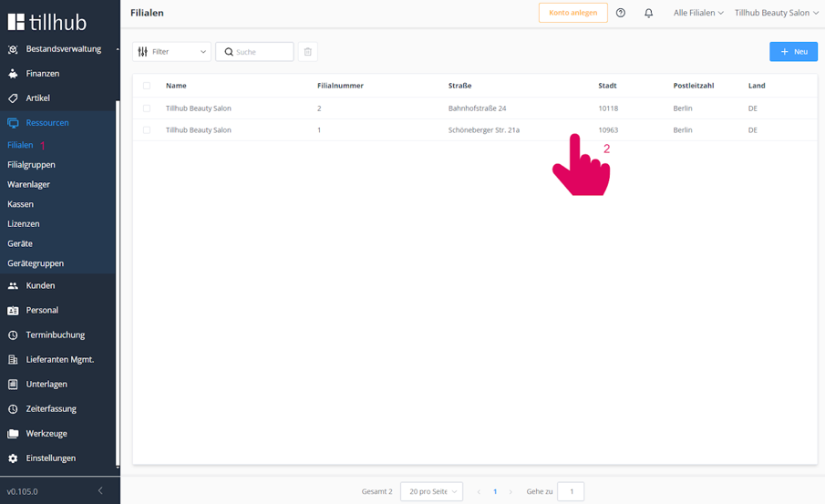Open the Artikel menu item
The height and width of the screenshot is (504, 825).
tap(38, 98)
